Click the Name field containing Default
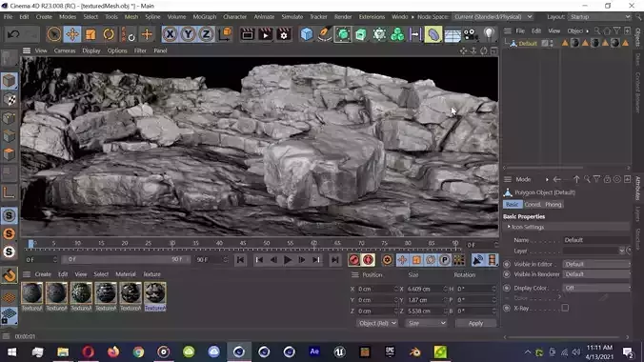The height and width of the screenshot is (362, 644). [596, 240]
